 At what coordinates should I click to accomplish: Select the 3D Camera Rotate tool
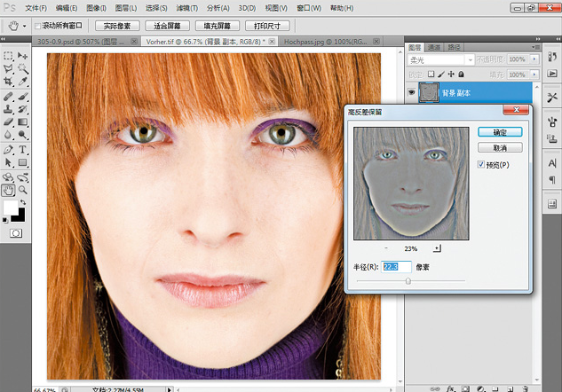[22, 177]
